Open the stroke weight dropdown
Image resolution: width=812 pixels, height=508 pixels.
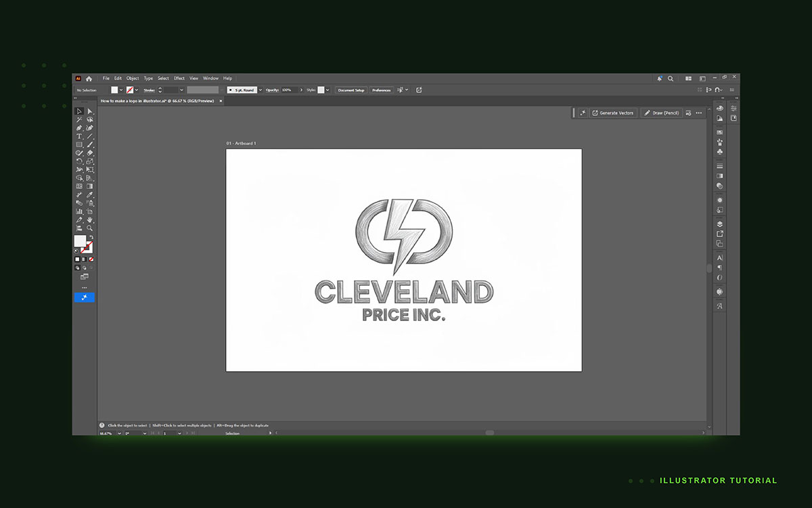tap(181, 90)
